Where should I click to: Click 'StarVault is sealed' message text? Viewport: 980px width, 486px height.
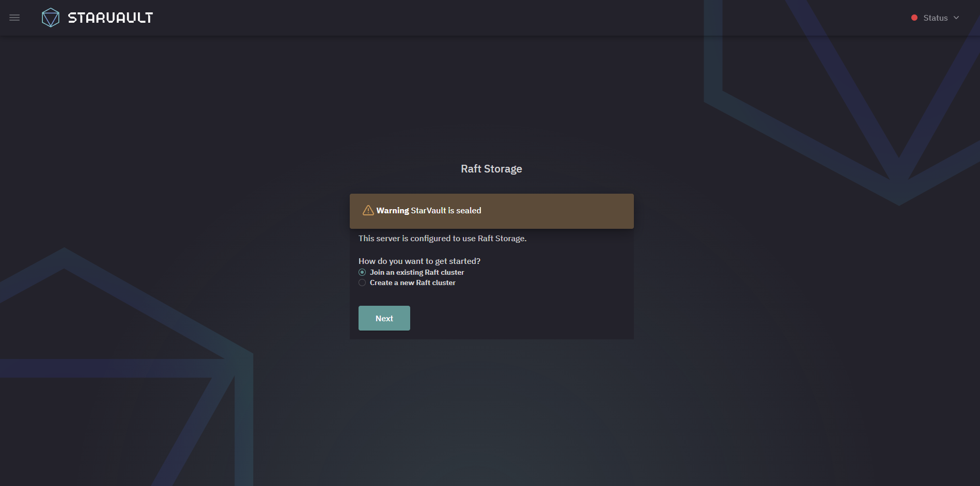pos(446,210)
